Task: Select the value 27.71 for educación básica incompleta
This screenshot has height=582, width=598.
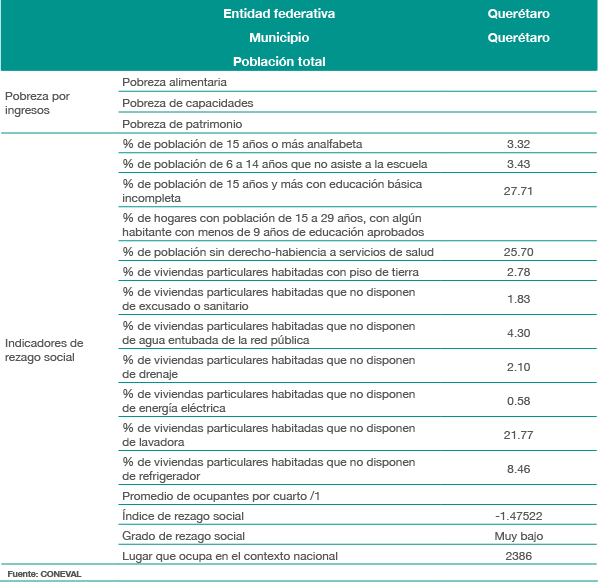Action: coord(518,191)
